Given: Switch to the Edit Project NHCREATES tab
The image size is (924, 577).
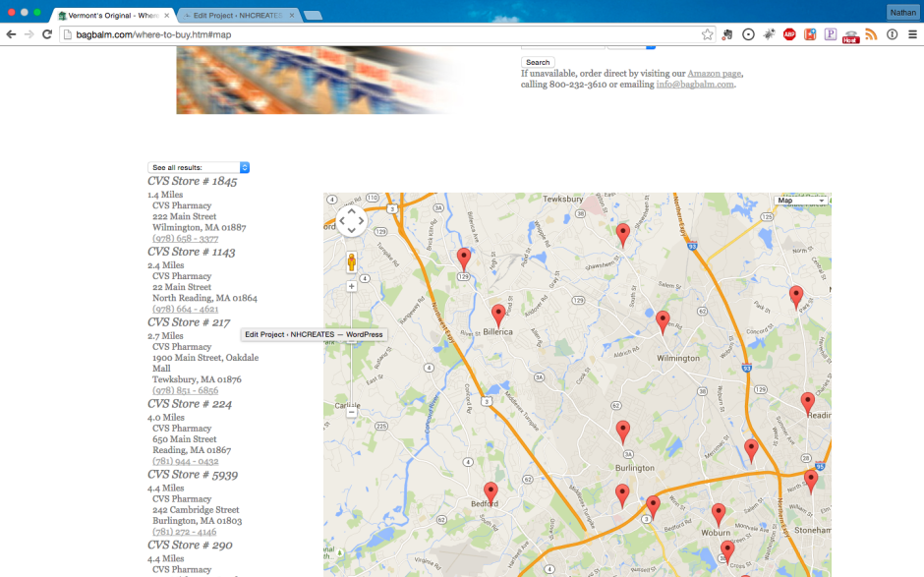Looking at the screenshot, I should 238,16.
